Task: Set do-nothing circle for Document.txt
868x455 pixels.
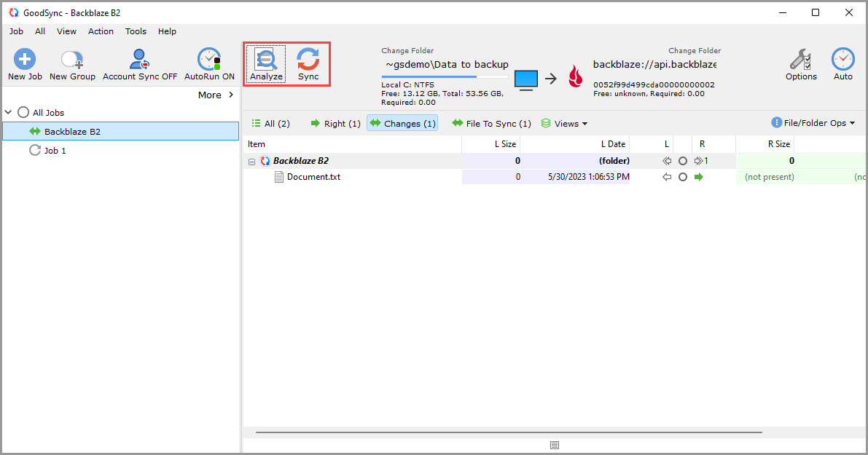Action: click(x=683, y=177)
